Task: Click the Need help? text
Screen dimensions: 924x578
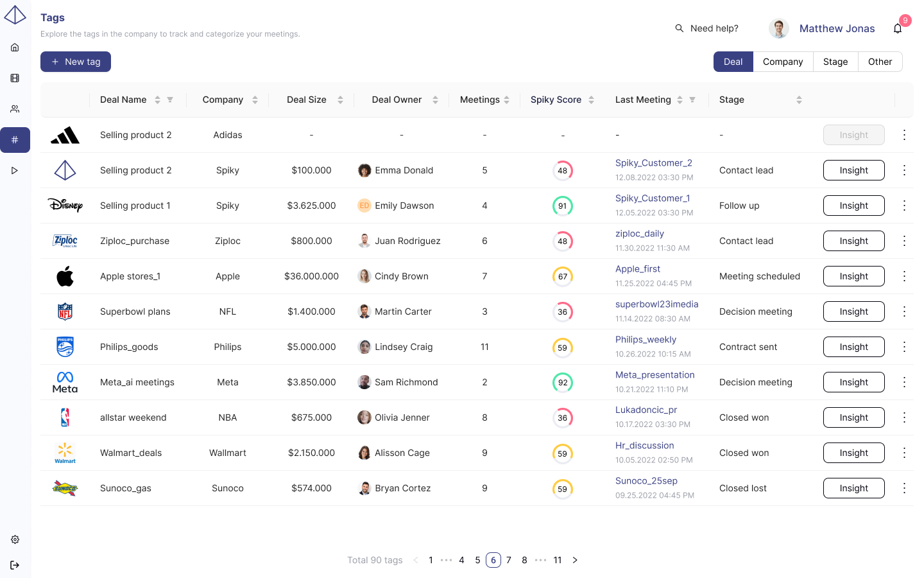Action: (714, 28)
